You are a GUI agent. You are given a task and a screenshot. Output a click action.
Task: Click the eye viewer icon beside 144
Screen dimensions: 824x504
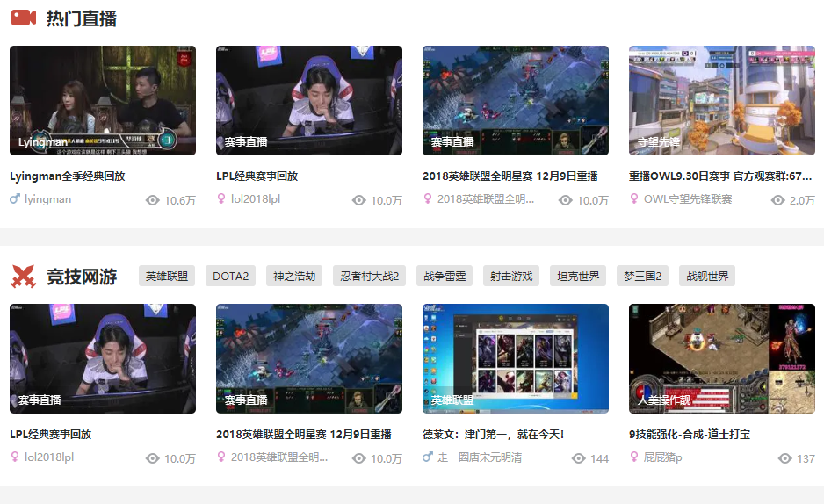[x=579, y=458]
